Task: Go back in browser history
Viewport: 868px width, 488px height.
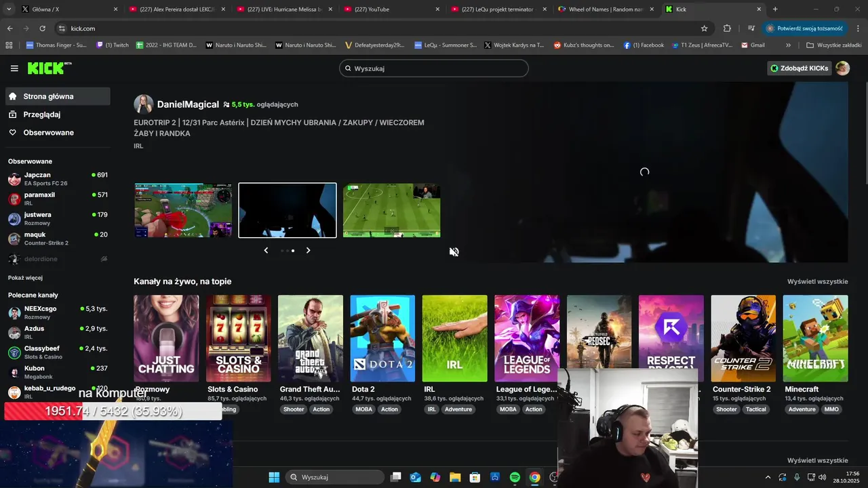Action: pos(9,28)
